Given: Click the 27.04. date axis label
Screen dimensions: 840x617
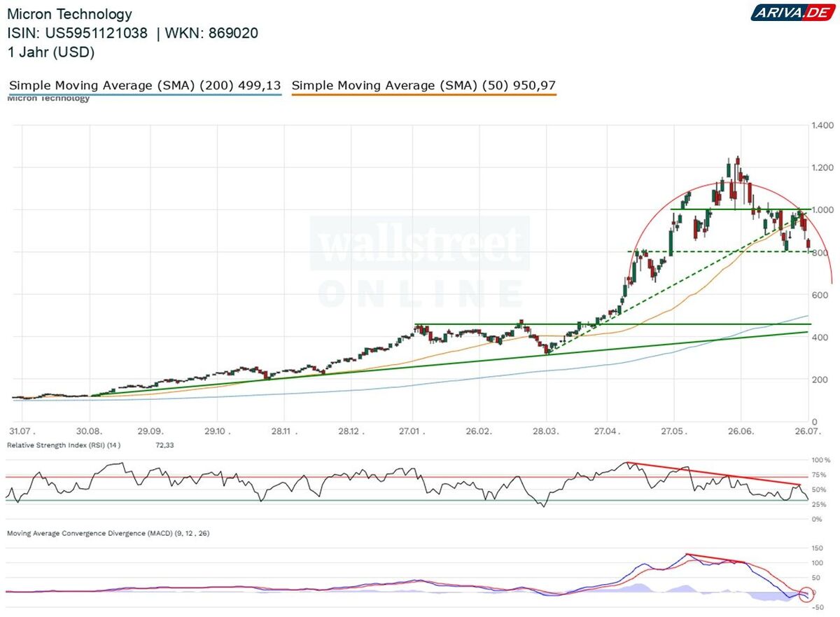Looking at the screenshot, I should click(607, 431).
